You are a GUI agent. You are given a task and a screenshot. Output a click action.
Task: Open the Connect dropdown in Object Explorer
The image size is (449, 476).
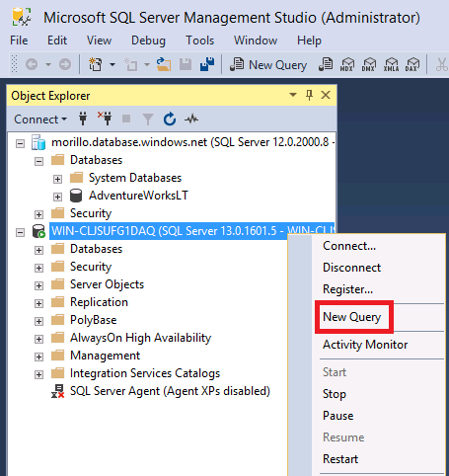click(x=40, y=119)
